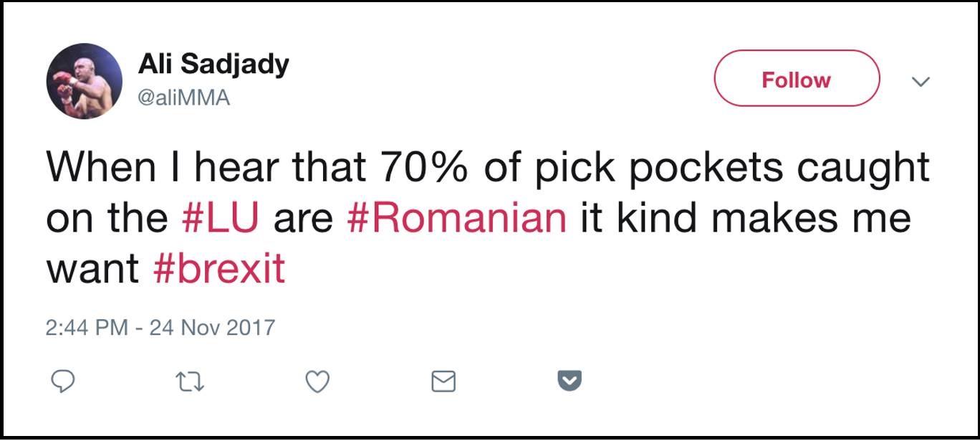This screenshot has height=441, width=980.
Task: Click the 24 Nov 2017 date
Action: click(x=212, y=328)
